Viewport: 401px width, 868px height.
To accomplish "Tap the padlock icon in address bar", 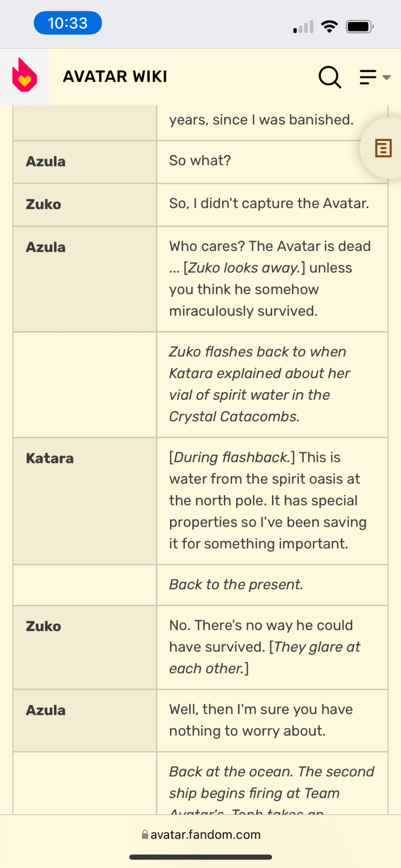I will 145,834.
